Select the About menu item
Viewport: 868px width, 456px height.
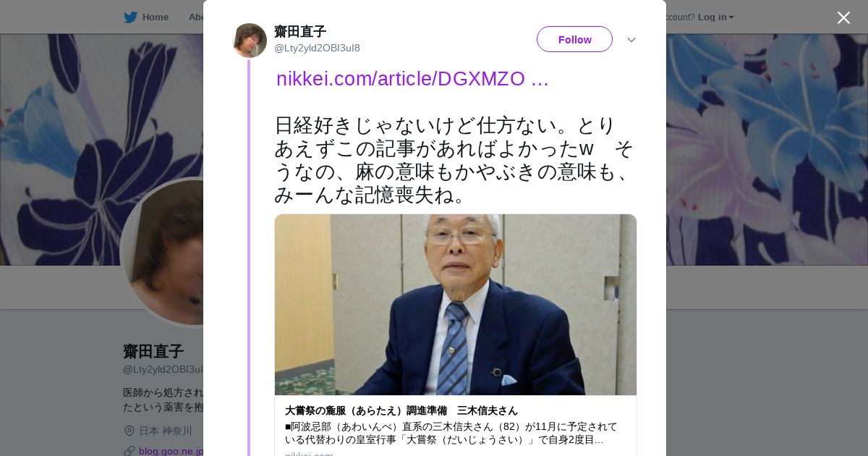pos(195,17)
